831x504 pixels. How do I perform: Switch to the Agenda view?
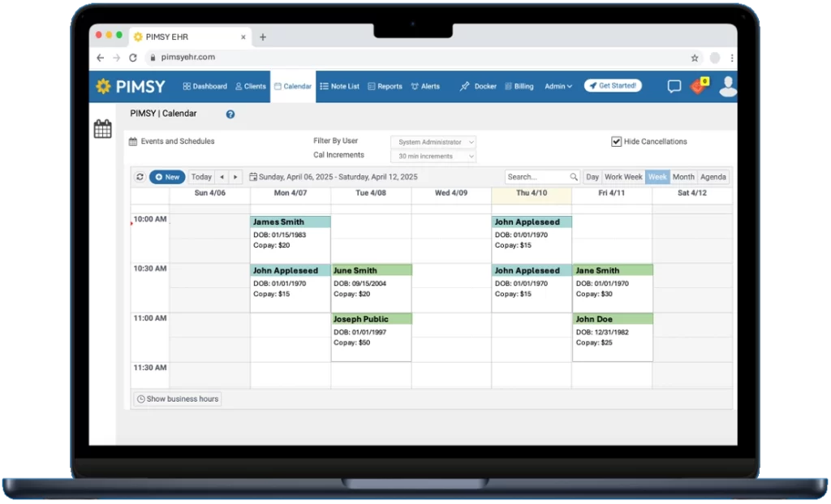pos(713,176)
